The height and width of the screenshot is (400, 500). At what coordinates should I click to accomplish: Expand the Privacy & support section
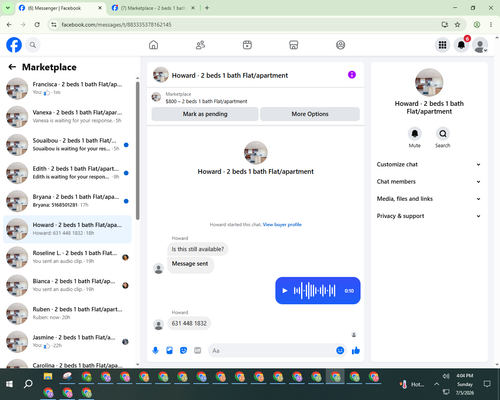click(429, 216)
